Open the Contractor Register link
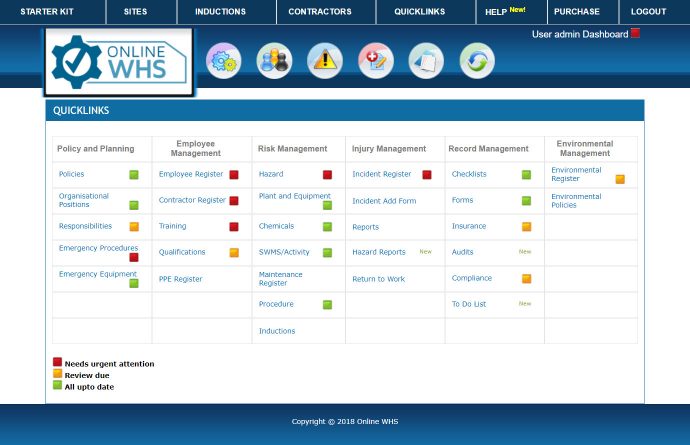 pos(192,200)
